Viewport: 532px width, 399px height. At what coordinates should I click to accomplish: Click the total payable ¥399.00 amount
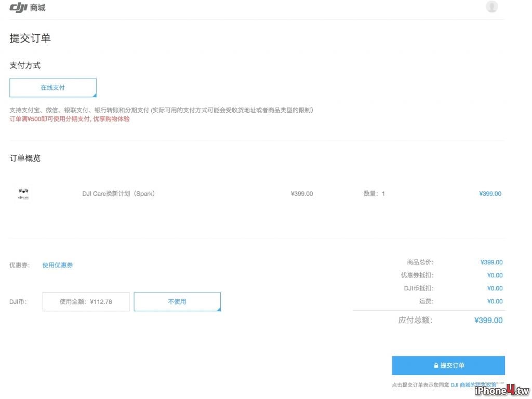point(488,320)
